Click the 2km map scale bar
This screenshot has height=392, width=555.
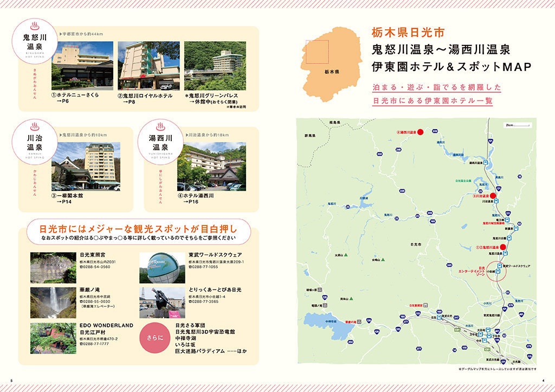(517, 125)
